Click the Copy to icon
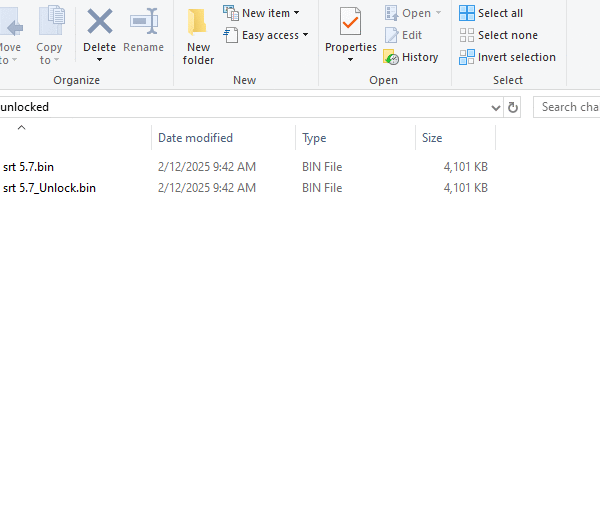The height and width of the screenshot is (528, 600). tap(52, 20)
